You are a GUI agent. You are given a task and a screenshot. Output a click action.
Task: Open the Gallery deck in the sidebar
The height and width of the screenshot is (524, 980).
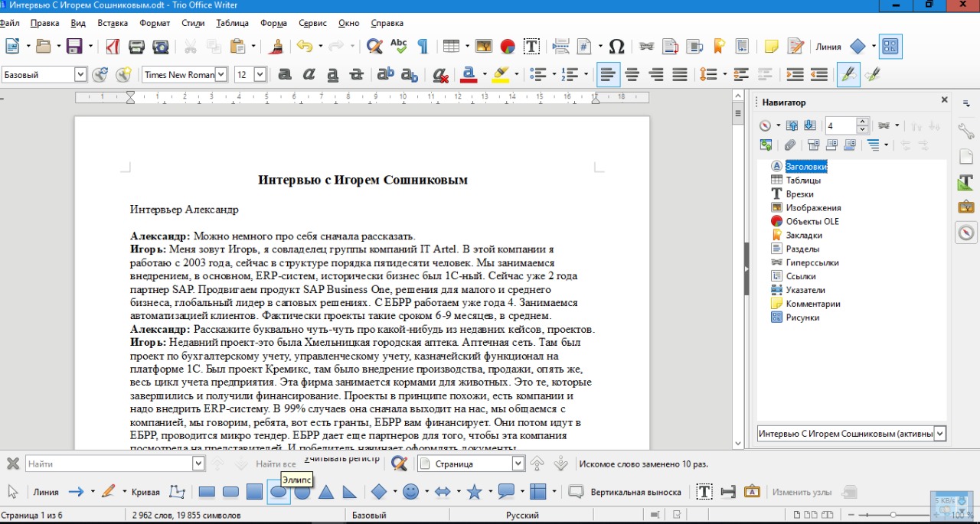[966, 207]
